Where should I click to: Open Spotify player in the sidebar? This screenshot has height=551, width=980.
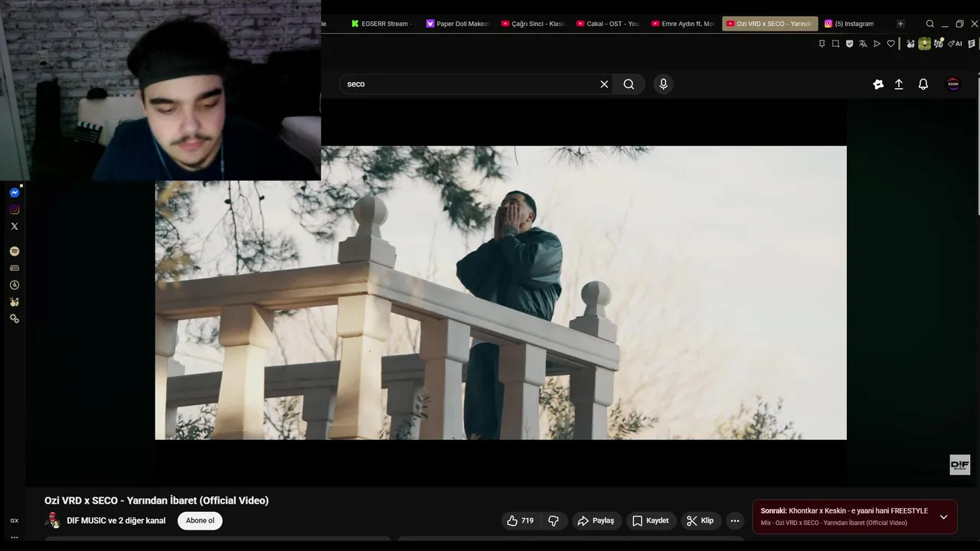point(15,251)
